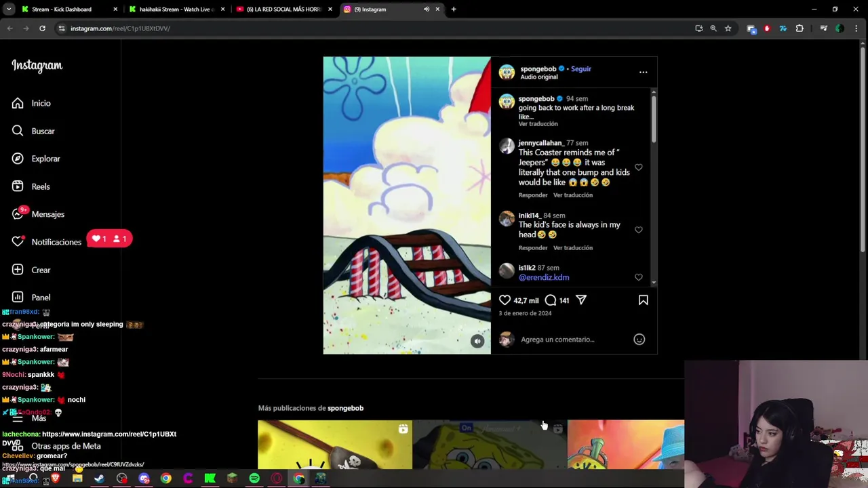Open the Kick app in the taskbar
The height and width of the screenshot is (488, 868).
click(x=210, y=479)
